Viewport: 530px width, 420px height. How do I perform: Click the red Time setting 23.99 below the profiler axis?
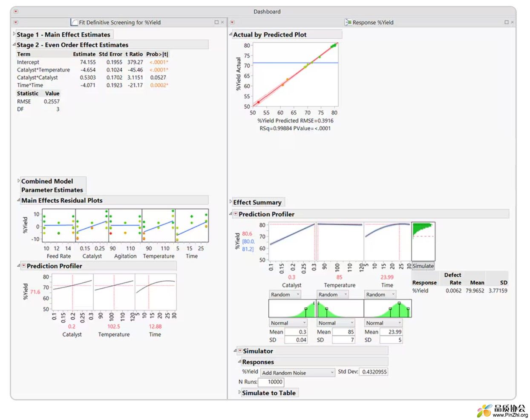point(387,277)
